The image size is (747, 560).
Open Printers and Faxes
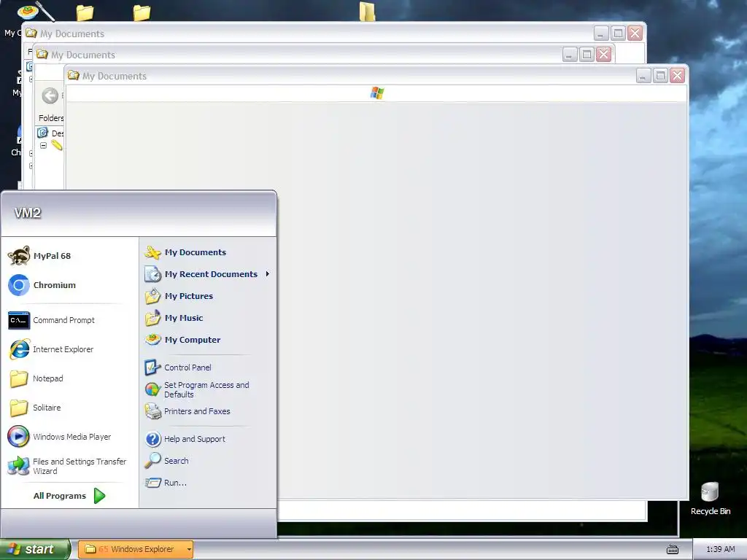pos(187,411)
